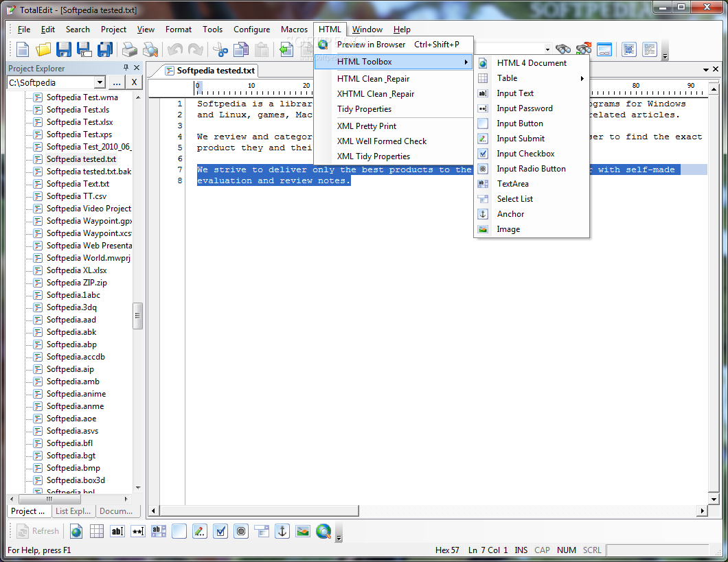This screenshot has height=562, width=728.
Task: Click the word wrap lines icon
Action: pos(650,49)
